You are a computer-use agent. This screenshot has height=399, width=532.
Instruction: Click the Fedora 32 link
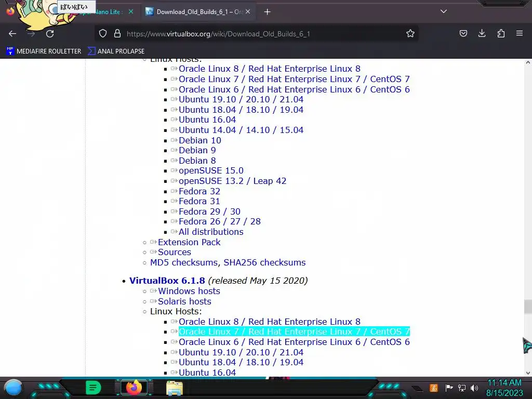coord(199,191)
